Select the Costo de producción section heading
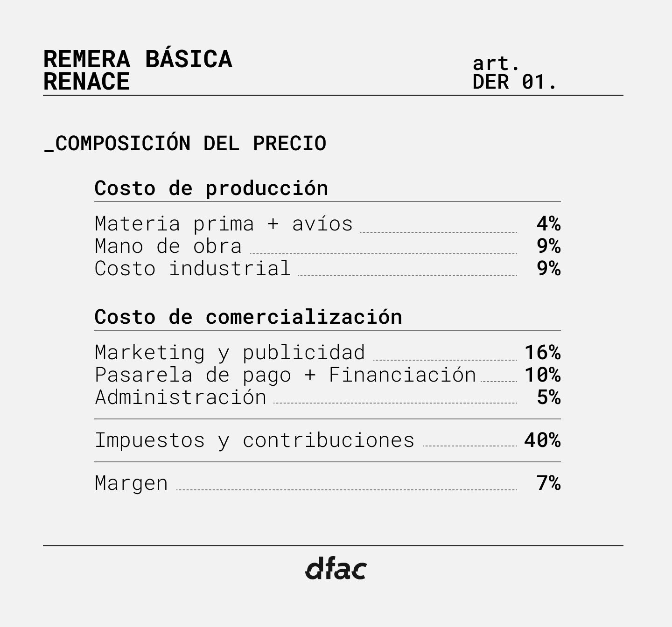The image size is (672, 627). [x=211, y=188]
